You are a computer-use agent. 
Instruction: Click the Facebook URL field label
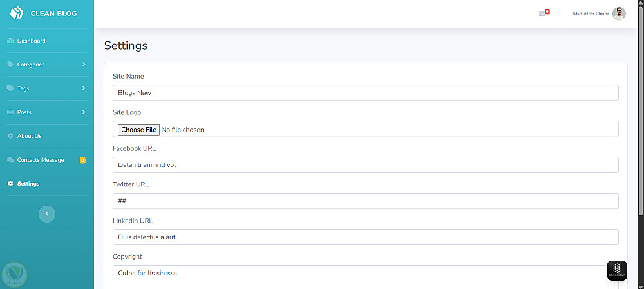coord(135,148)
